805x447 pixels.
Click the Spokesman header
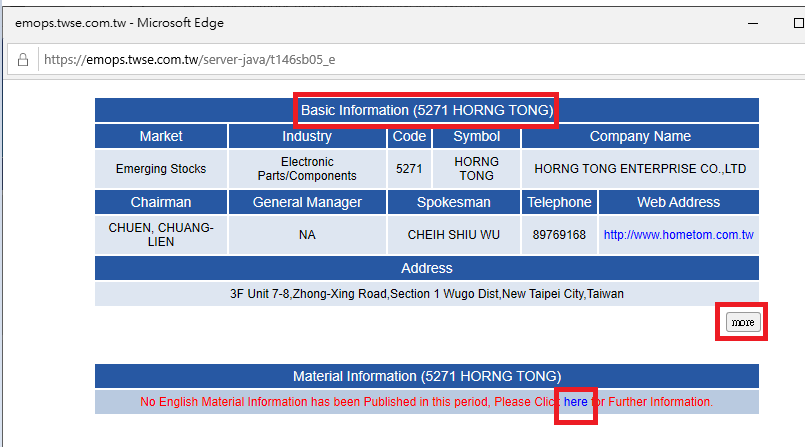coord(454,202)
